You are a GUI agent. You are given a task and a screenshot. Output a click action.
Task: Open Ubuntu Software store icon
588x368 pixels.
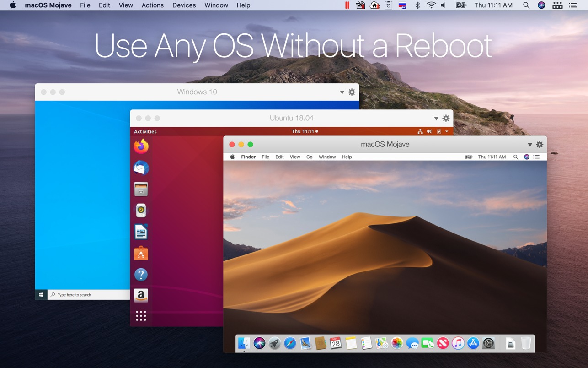pos(141,253)
